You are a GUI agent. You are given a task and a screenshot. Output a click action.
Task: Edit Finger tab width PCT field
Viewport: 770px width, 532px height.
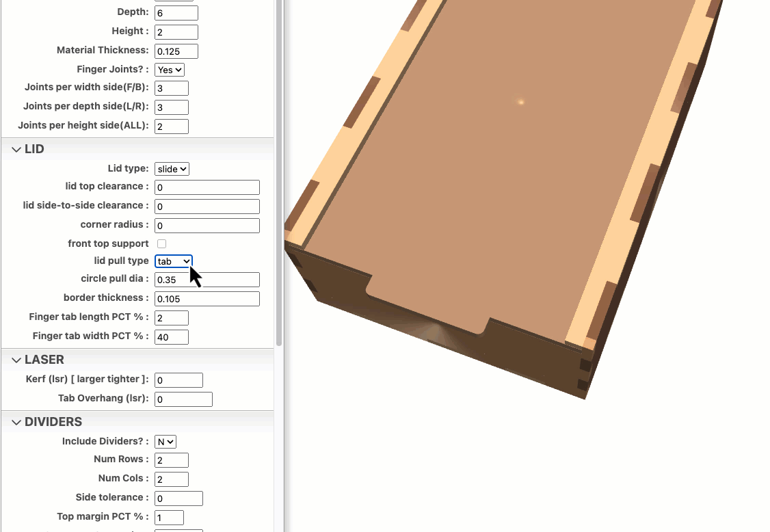point(172,338)
